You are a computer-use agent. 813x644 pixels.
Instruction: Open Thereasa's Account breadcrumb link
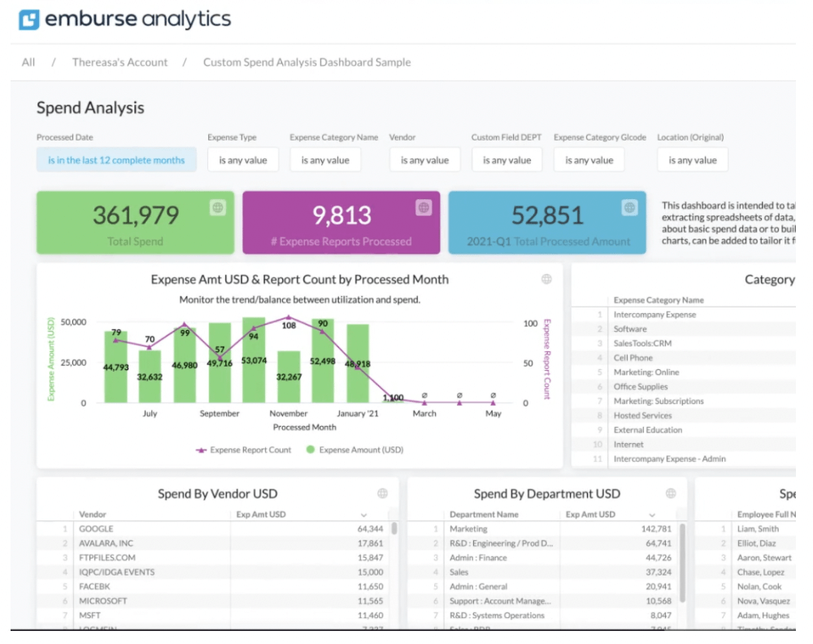(x=120, y=63)
